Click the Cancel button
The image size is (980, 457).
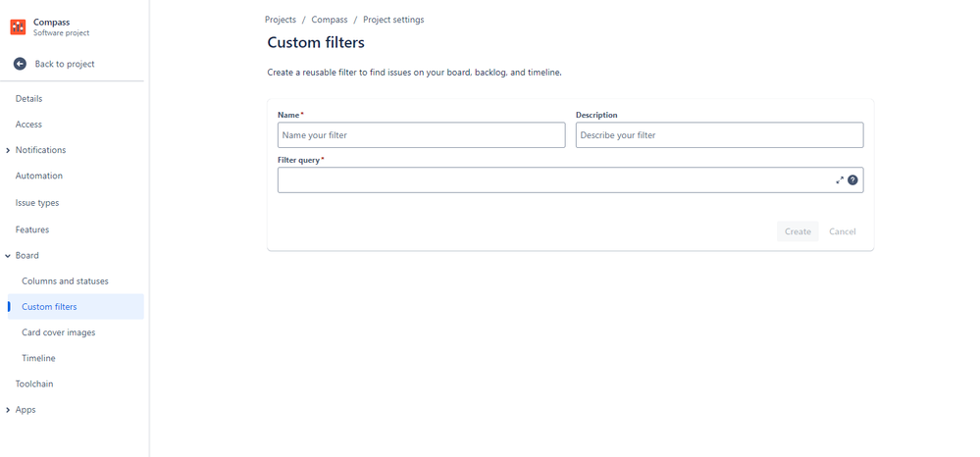point(842,231)
